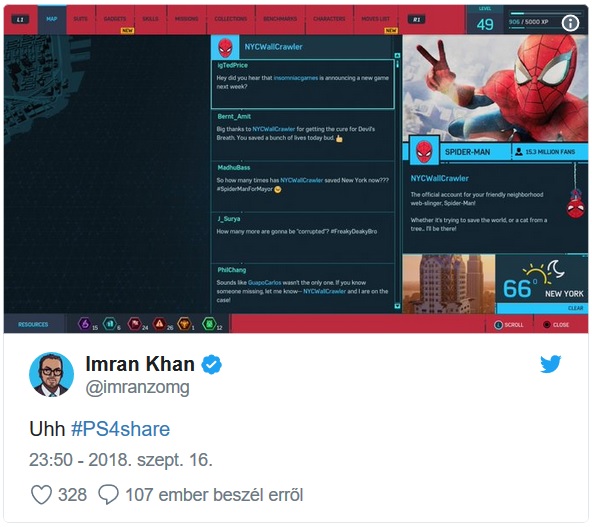
Task: Open the @imranzomg profile handle
Action: click(137, 388)
